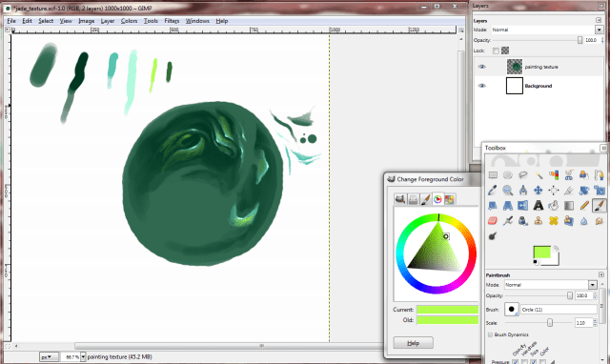Screen dimensions: 610x364
Task: Select the Paintbrush tool
Action: tap(600, 205)
